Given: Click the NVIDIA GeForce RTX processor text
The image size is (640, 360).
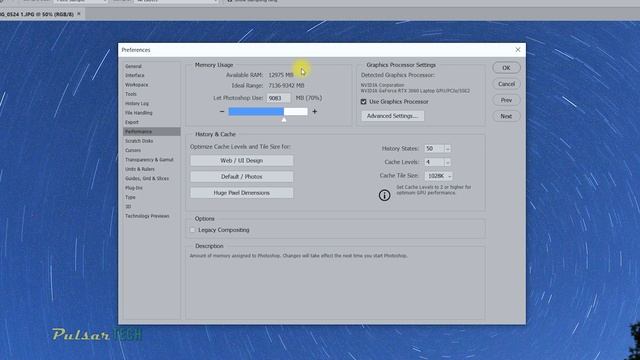Looking at the screenshot, I should click(x=415, y=91).
